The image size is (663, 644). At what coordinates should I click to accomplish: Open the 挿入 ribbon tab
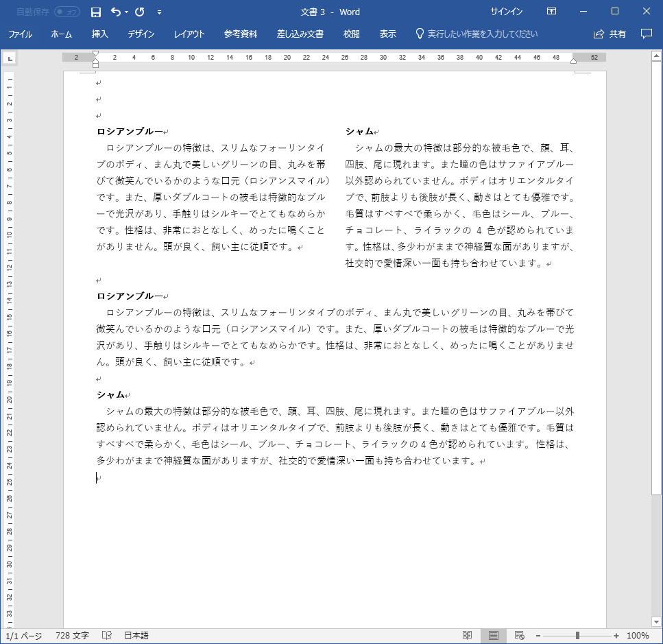point(100,34)
